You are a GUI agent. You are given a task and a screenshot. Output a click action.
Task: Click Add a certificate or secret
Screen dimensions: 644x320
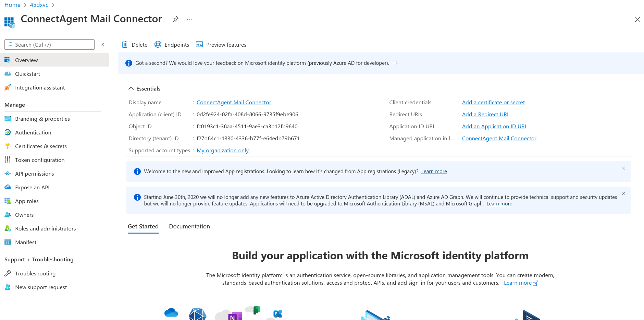point(493,102)
